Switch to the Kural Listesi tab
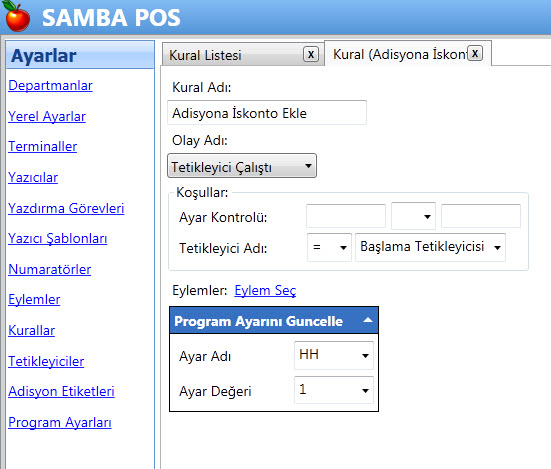This screenshot has width=551, height=469. [x=205, y=55]
